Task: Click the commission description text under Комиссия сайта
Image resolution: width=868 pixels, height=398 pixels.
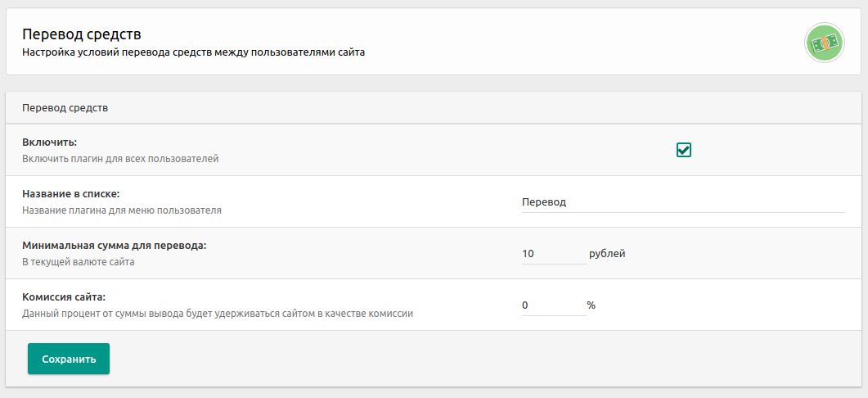Action: 217,314
